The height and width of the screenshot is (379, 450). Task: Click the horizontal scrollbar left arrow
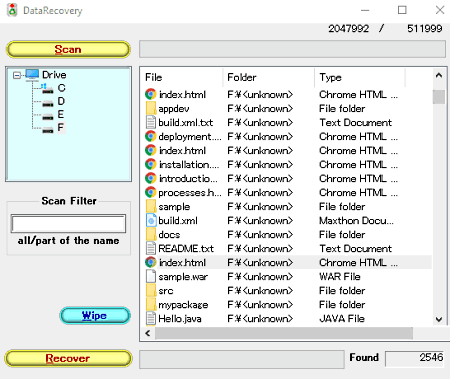[x=148, y=333]
